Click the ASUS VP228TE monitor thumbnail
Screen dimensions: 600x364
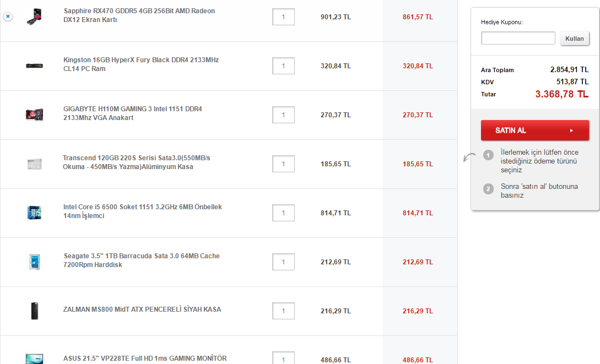pos(34,358)
